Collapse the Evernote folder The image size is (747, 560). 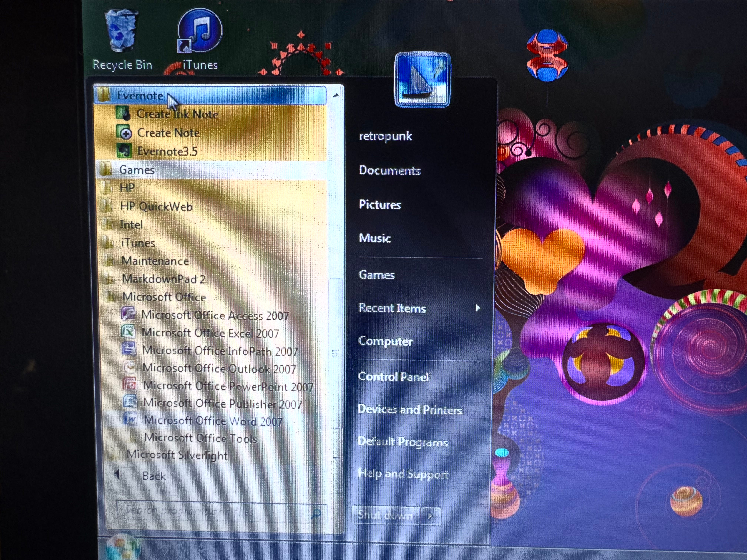tap(210, 95)
